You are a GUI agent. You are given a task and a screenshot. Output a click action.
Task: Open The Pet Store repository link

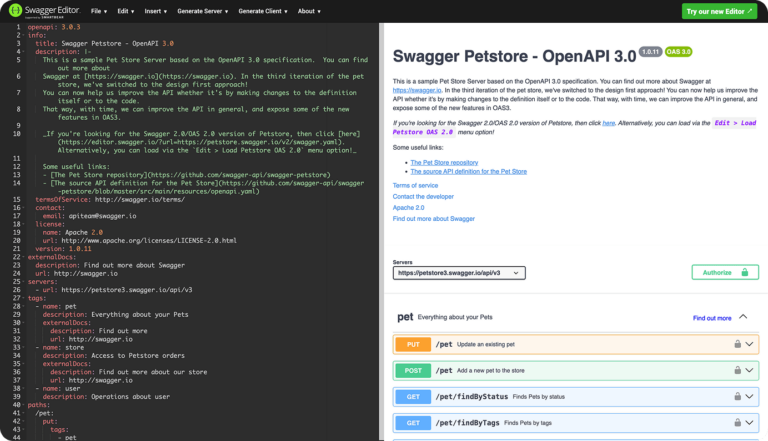click(x=444, y=162)
